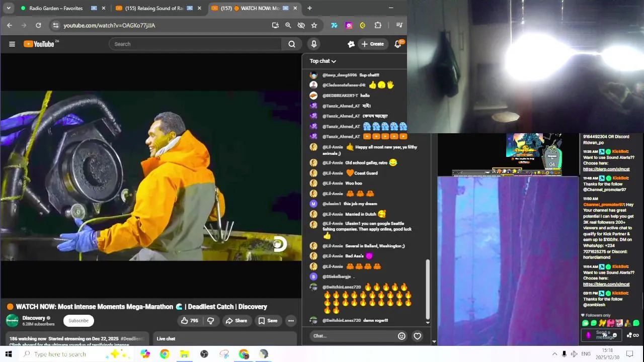
Task: Open the Top chat dropdown
Action: 323,61
